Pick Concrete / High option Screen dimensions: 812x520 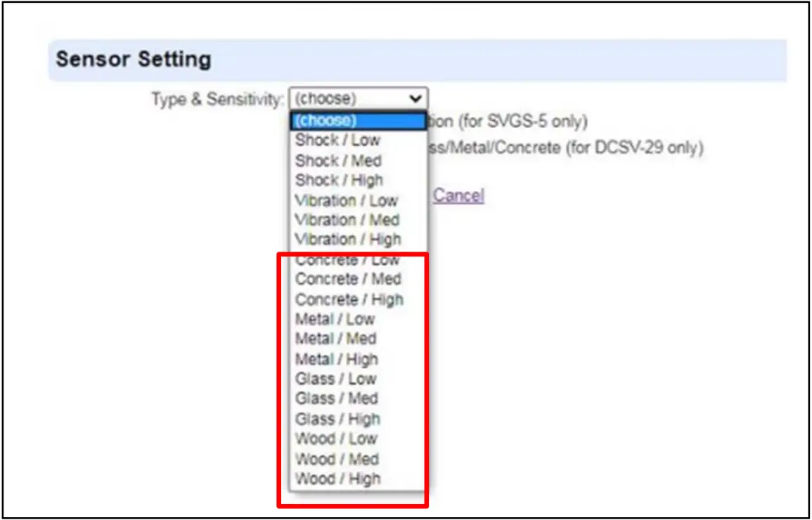click(x=349, y=299)
